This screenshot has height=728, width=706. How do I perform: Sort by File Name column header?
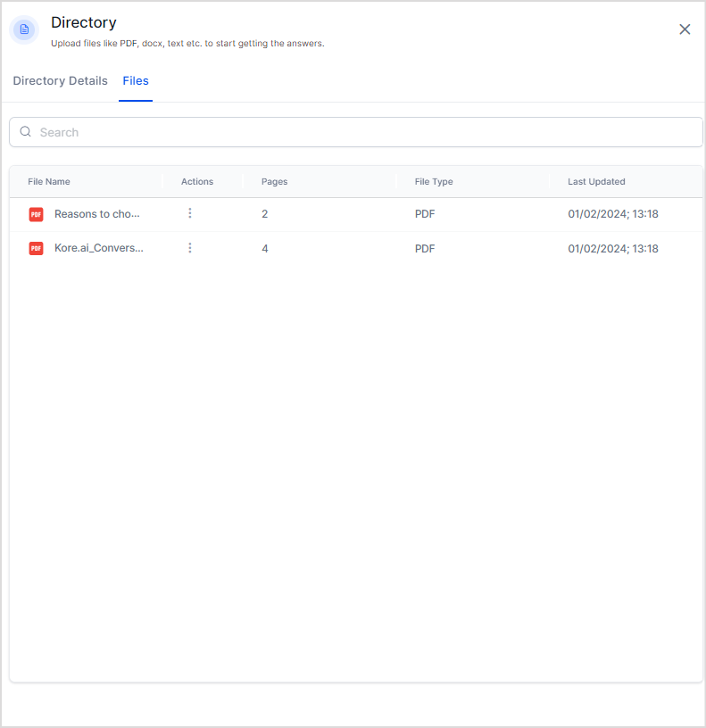(49, 182)
